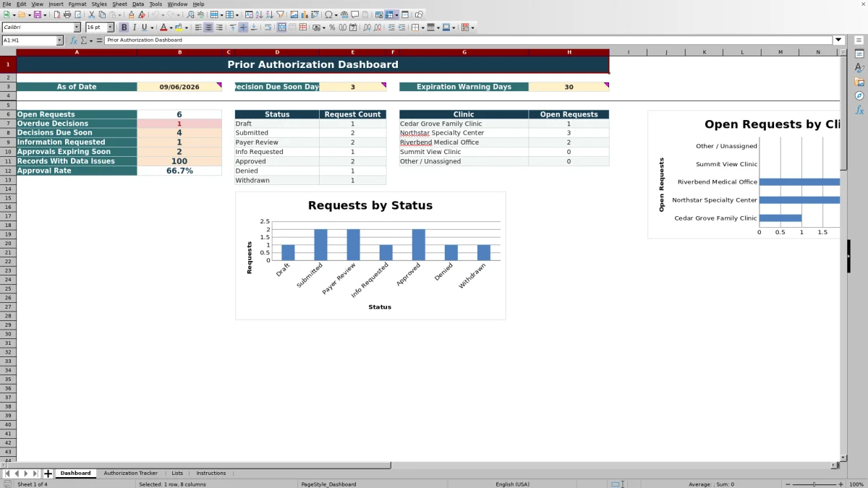Switch to the Instructions sheet tab
Screen dimensions: 868x488
pos(211,474)
